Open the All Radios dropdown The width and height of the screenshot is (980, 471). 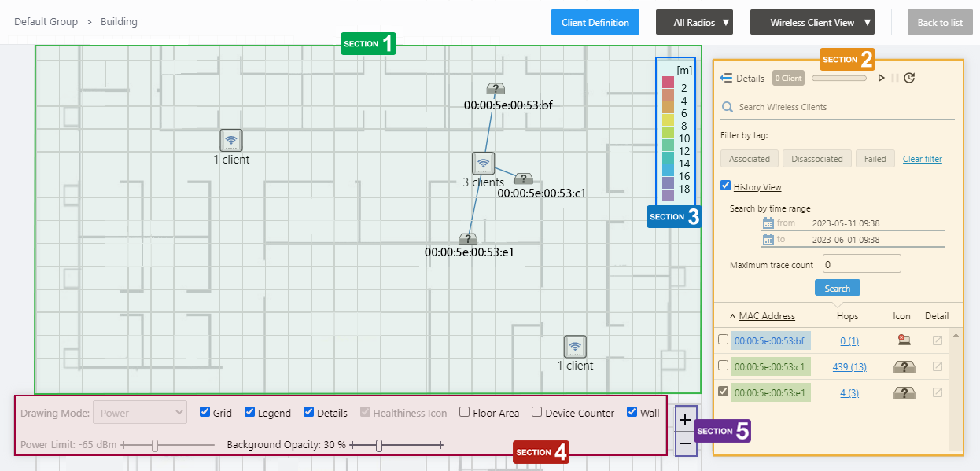click(694, 23)
